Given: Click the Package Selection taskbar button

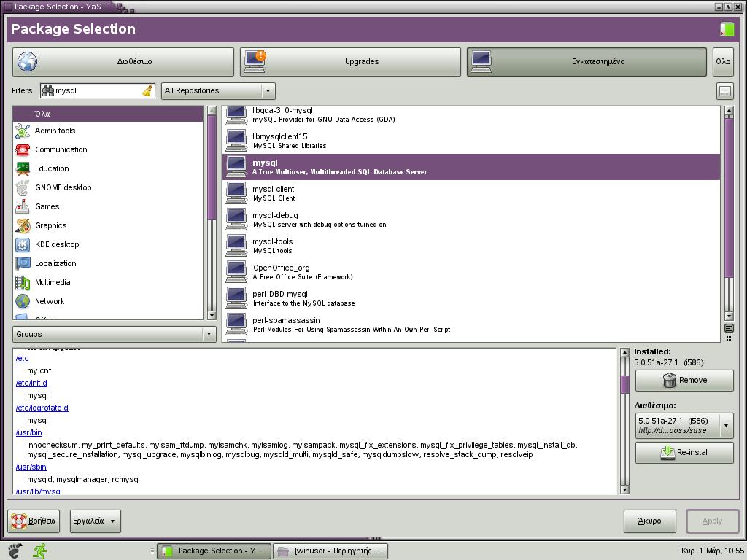Looking at the screenshot, I should point(214,551).
